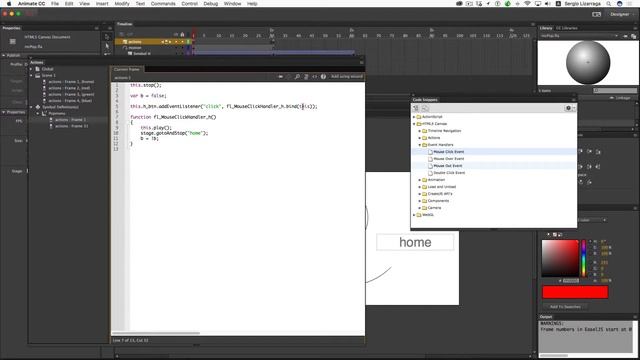This screenshot has height=360, width=640.
Task: Click the playhead at frame 1 in timeline
Action: pyautogui.click(x=193, y=36)
